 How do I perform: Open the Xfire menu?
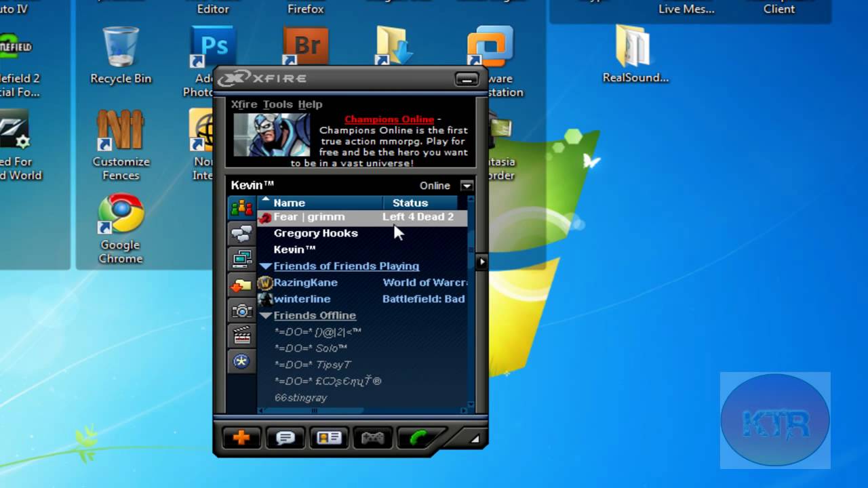click(244, 104)
